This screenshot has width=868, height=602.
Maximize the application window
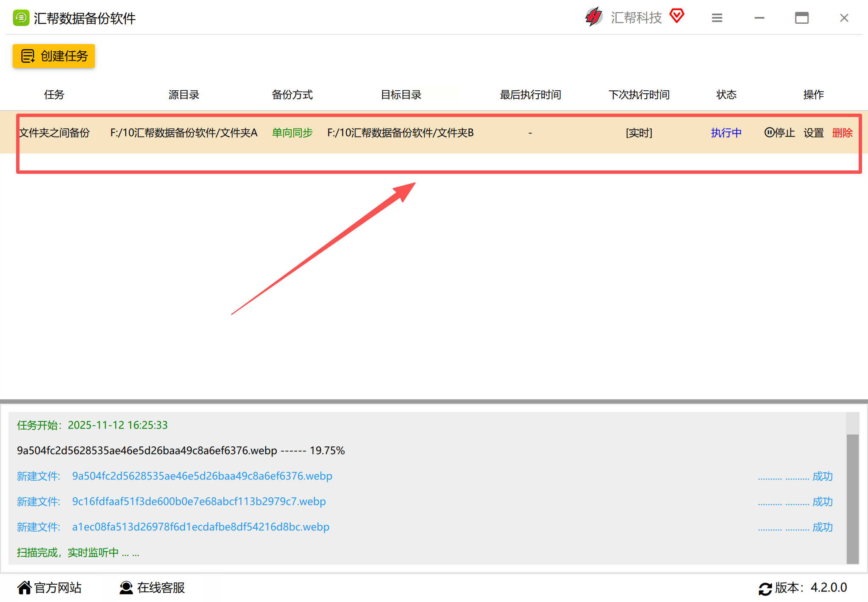point(801,18)
